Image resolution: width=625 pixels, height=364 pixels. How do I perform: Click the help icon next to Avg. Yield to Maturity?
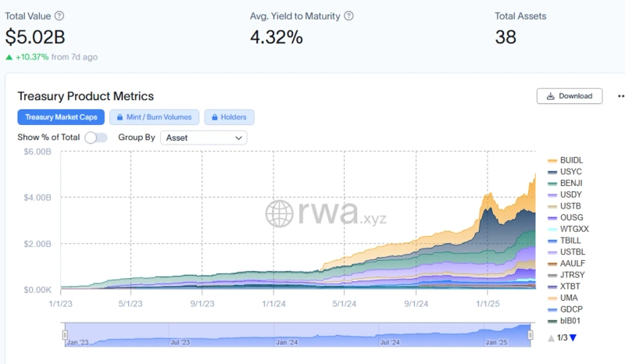(x=348, y=16)
